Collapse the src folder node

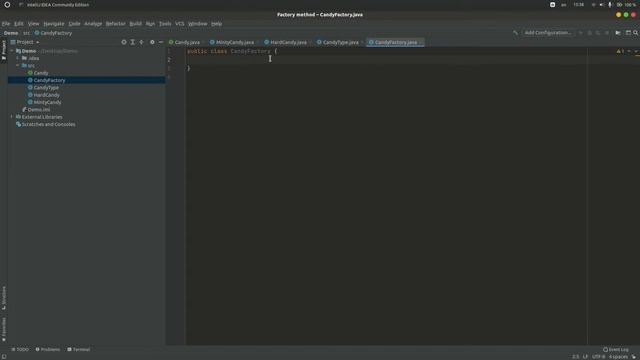[x=18, y=66]
